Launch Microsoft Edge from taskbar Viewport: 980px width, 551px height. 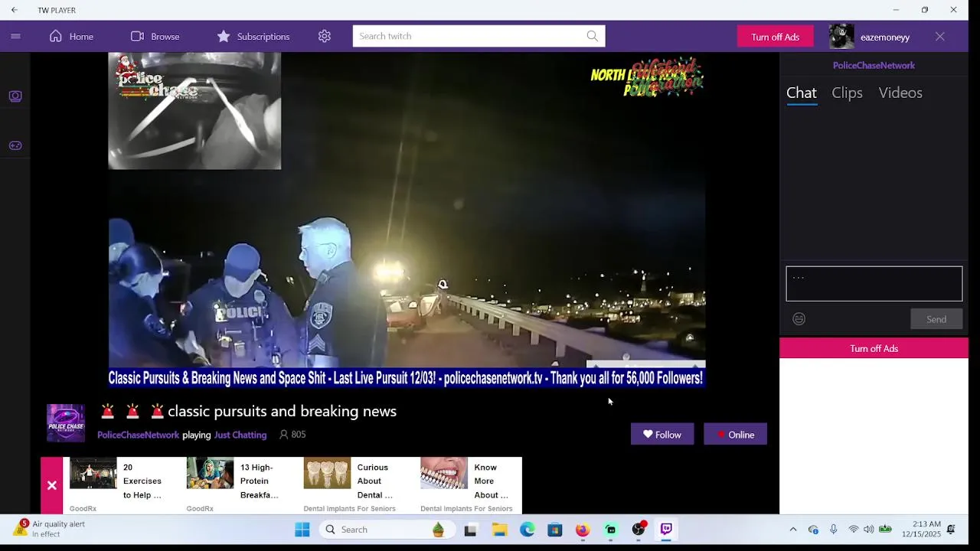tap(528, 530)
